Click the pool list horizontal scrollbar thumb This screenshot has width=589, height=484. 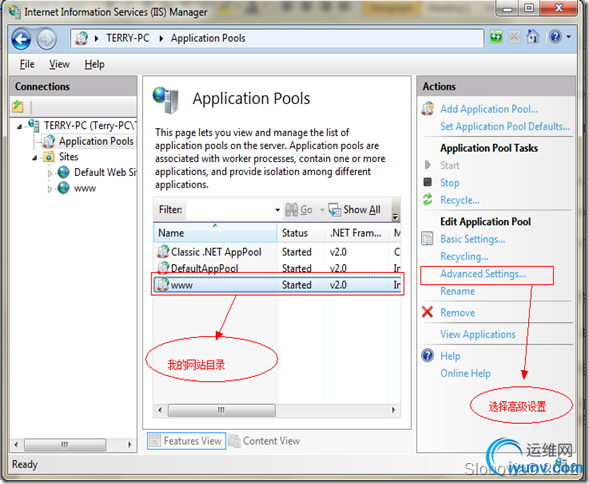coord(221,410)
